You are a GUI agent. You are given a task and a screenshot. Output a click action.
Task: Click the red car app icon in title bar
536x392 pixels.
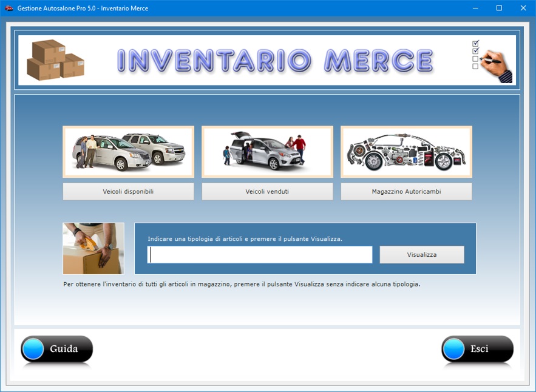(9, 8)
